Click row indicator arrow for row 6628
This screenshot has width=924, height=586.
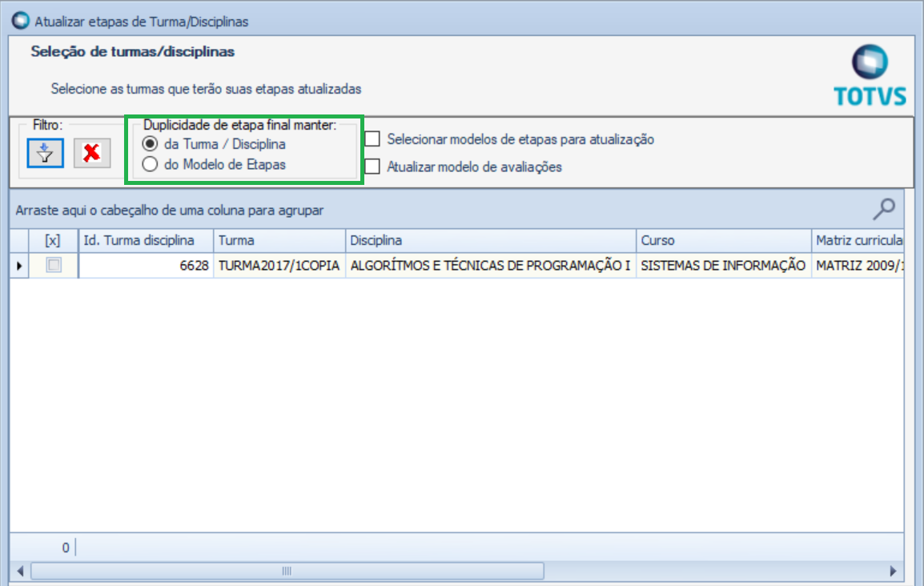coord(19,266)
